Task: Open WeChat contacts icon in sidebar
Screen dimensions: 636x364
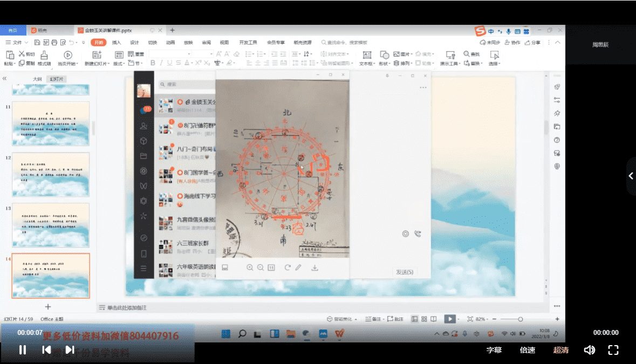Action: click(143, 126)
